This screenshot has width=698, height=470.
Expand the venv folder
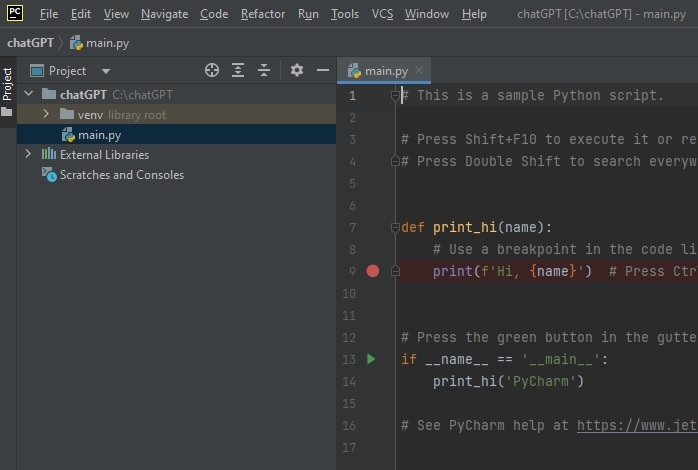(47, 115)
